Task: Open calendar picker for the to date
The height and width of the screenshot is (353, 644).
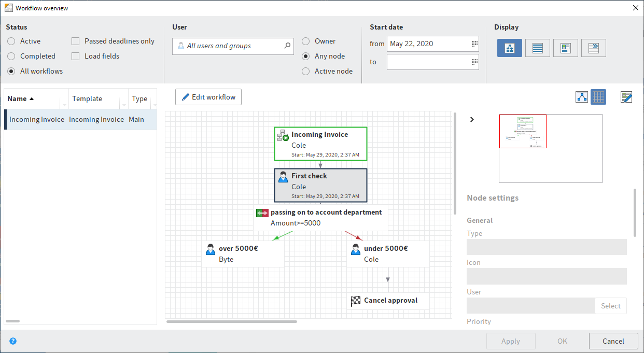Action: (474, 62)
